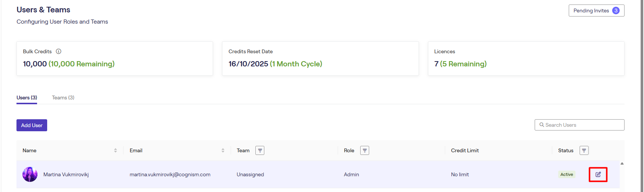
Task: Open the Team column filter icon
Action: pyautogui.click(x=260, y=150)
